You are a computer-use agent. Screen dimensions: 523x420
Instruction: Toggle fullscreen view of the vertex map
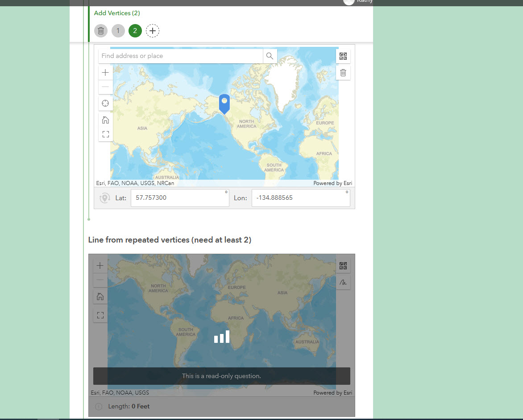click(105, 134)
